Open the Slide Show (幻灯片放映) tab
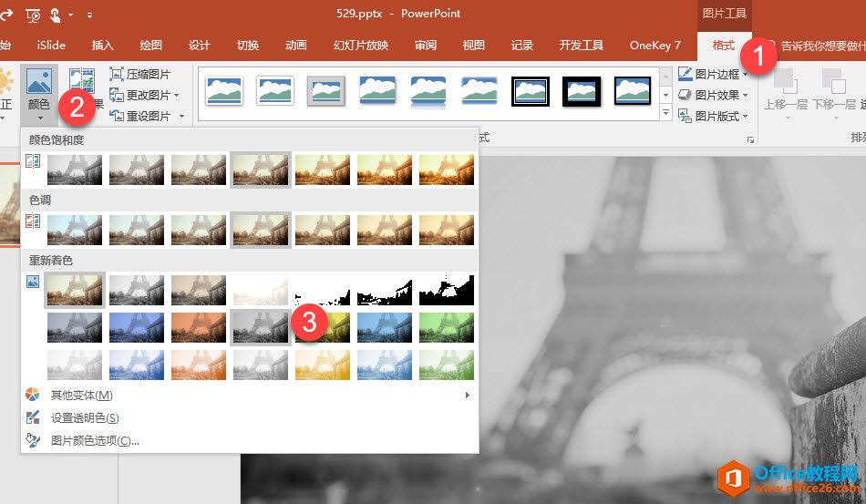This screenshot has width=866, height=504. click(x=360, y=46)
